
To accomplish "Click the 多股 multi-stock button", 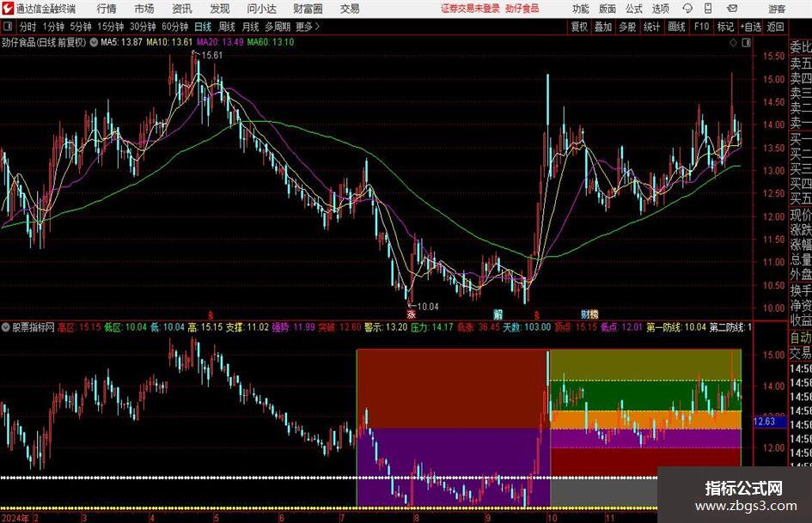I will 627,27.
